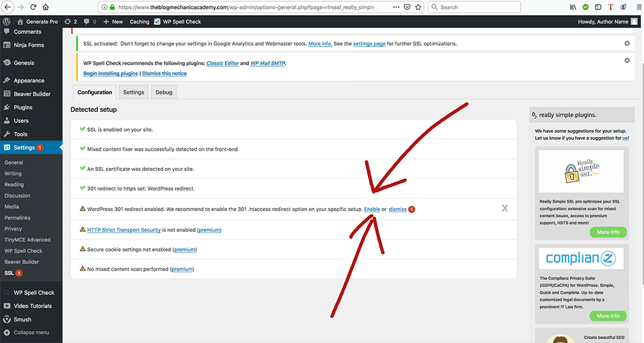
Task: Switch to the Settings tab
Action: pyautogui.click(x=133, y=92)
